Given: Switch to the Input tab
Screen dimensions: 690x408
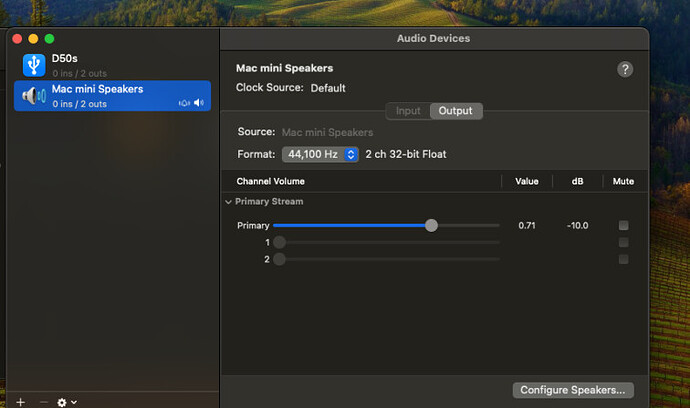Looking at the screenshot, I should 408,111.
